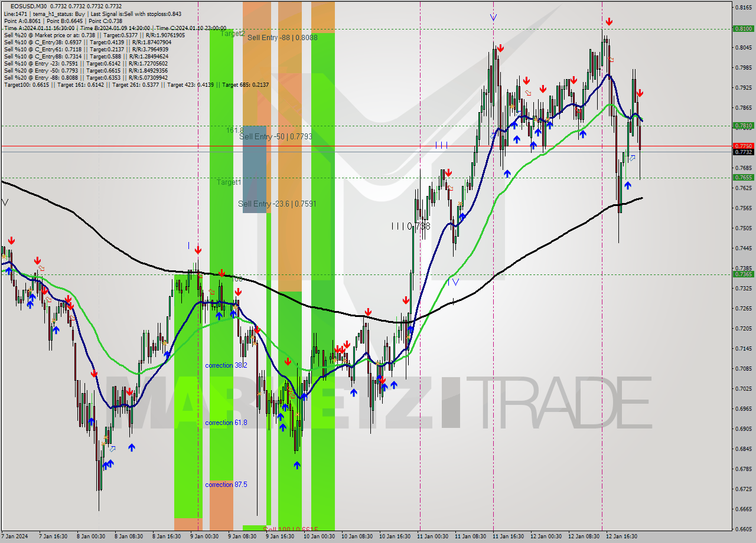This screenshot has width=756, height=543.
Task: Click the '10 Jan 16:30' time axis label
Action: [394, 537]
